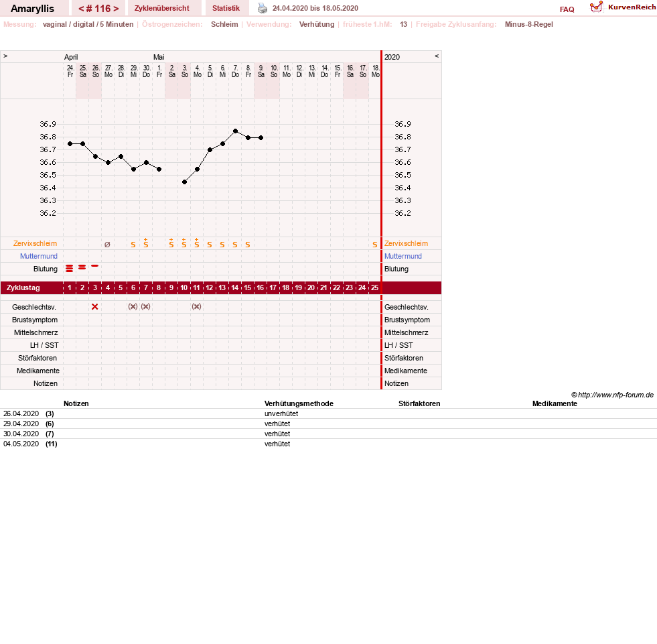Screen dimensions: 657x644
Task: Open the left Muttermund row label link
Action: pyautogui.click(x=39, y=256)
